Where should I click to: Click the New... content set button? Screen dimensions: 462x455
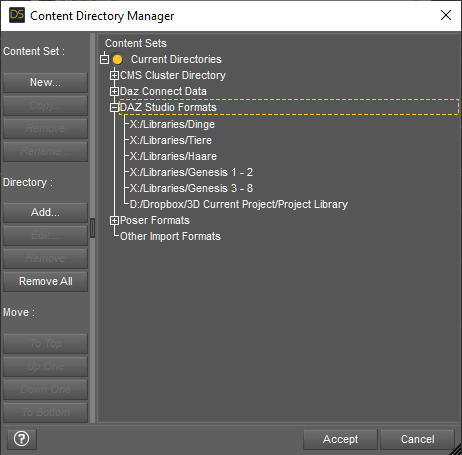tap(45, 82)
